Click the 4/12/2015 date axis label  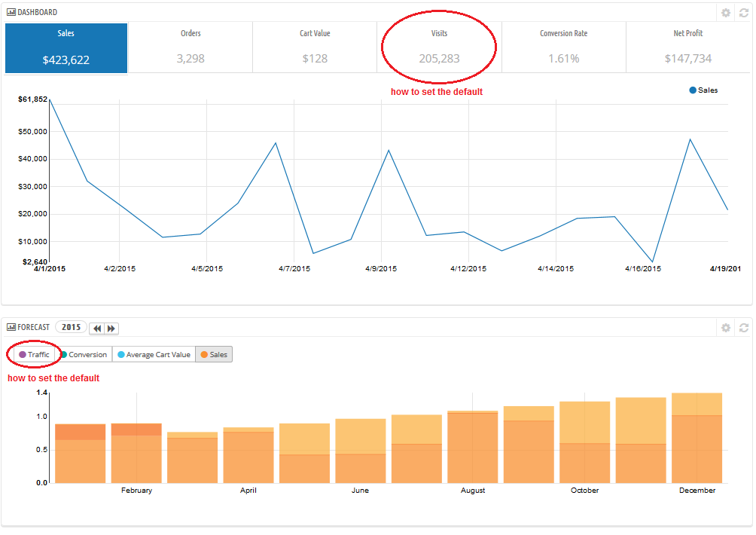pyautogui.click(x=468, y=269)
